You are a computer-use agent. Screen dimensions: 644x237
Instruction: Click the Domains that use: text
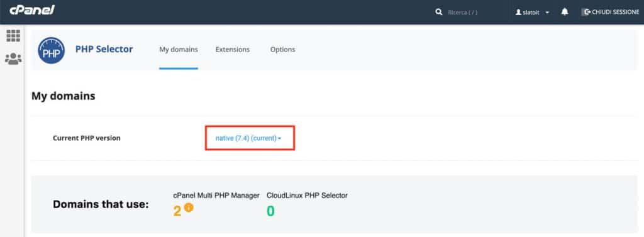pyautogui.click(x=101, y=204)
